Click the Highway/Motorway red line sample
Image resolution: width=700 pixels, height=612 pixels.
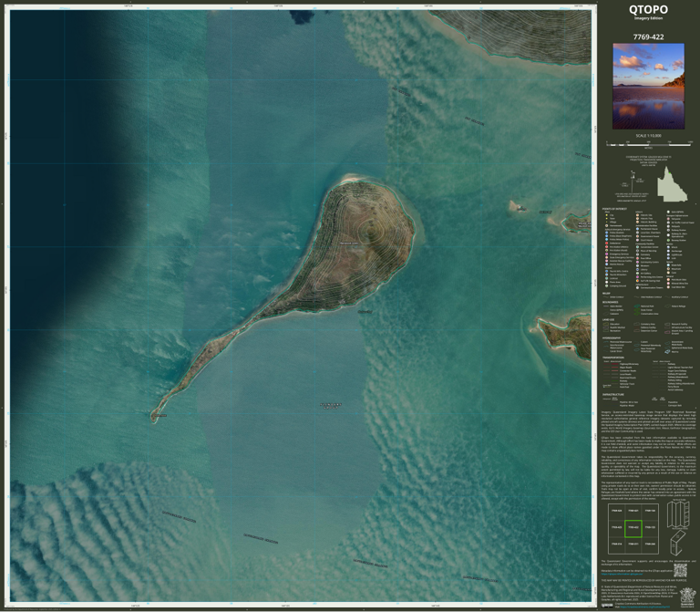click(614, 364)
